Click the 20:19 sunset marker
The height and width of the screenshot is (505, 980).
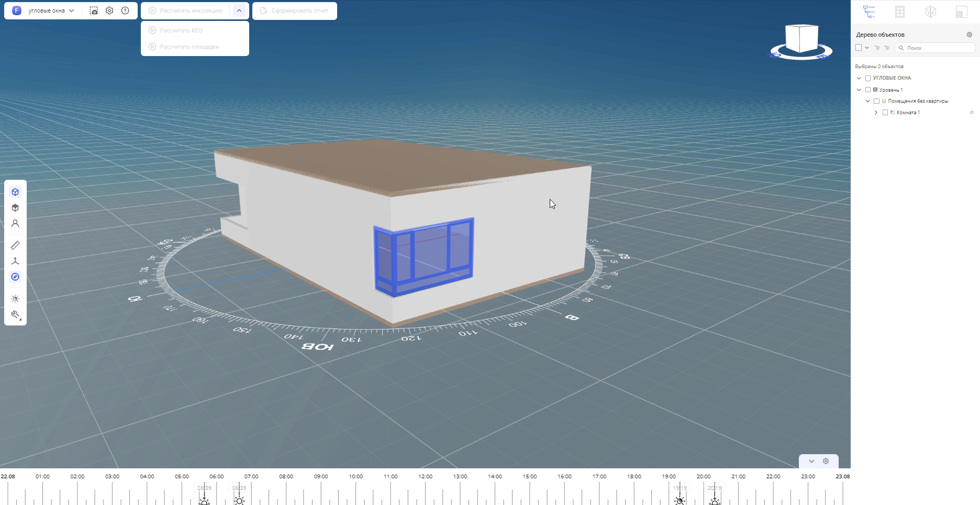715,493
